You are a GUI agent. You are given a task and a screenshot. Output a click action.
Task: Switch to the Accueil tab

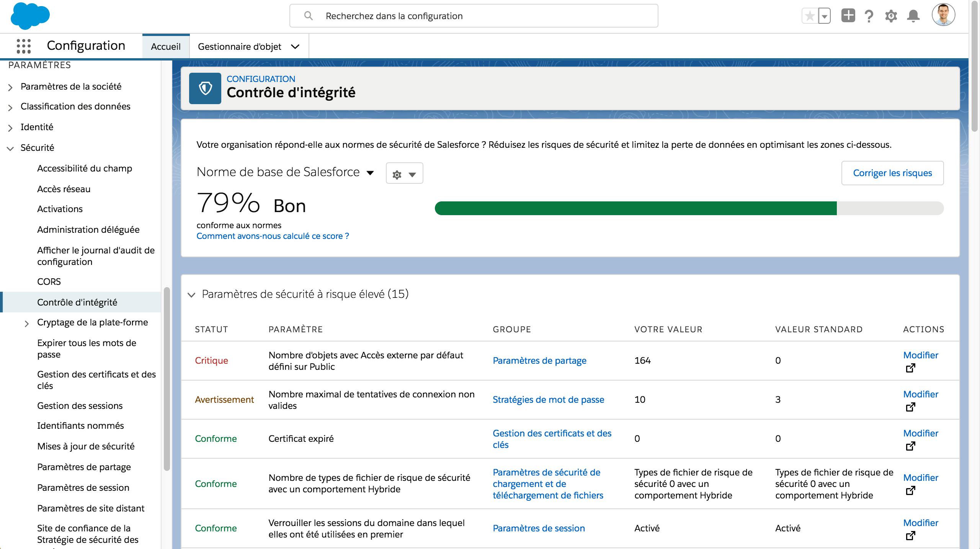(166, 46)
